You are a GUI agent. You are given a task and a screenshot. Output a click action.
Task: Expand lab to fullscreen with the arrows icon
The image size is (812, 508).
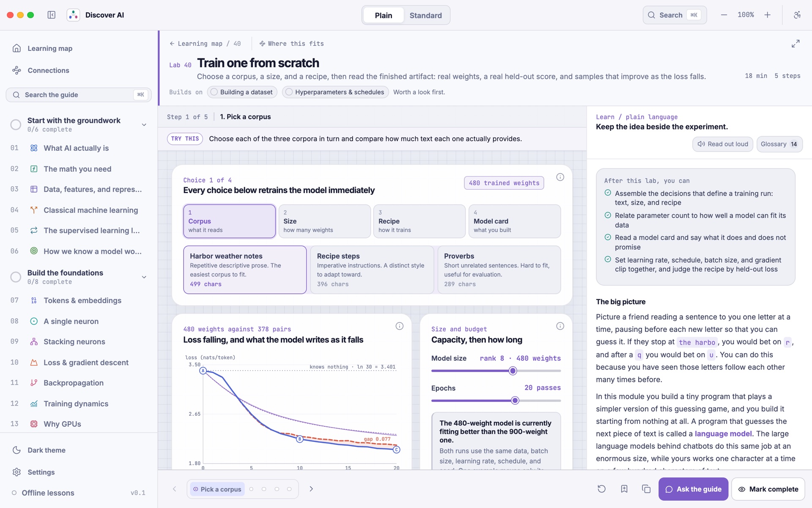796,44
